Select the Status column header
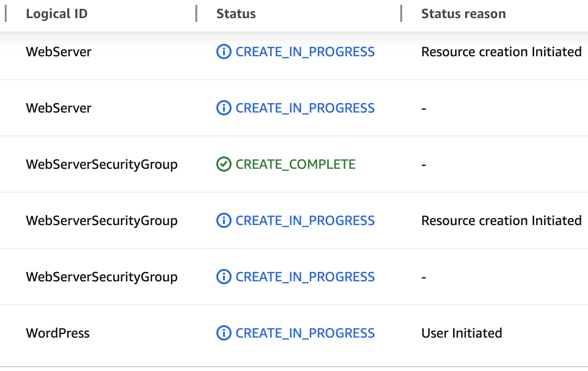Viewport: 588px width, 371px height. (x=236, y=13)
